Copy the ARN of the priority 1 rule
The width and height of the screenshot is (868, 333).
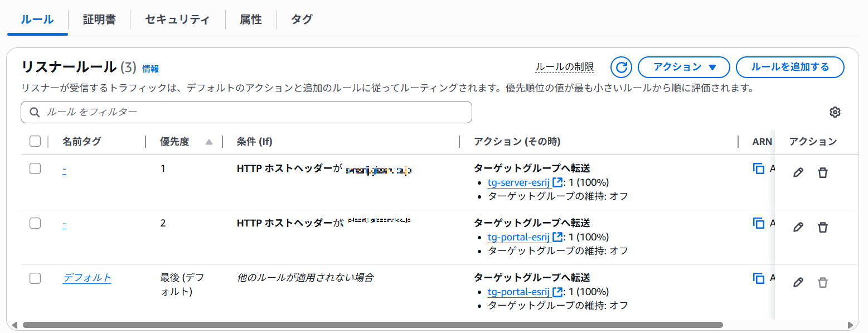click(758, 168)
